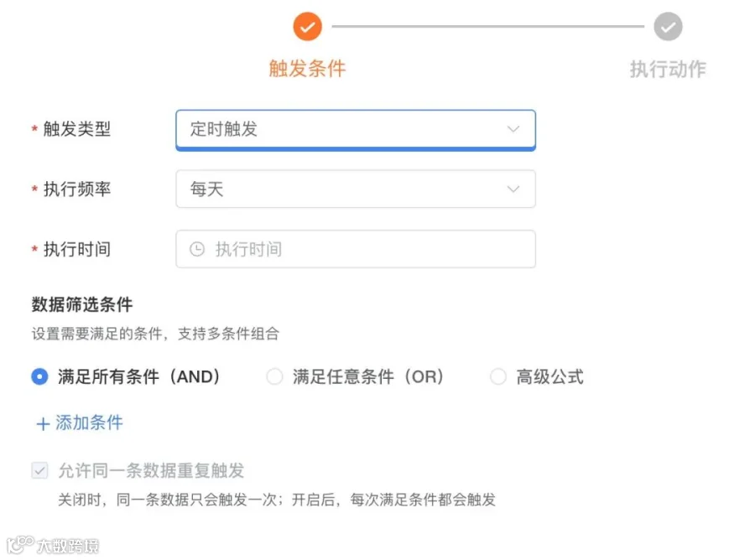Focus the 执行时间 time input field

356,249
